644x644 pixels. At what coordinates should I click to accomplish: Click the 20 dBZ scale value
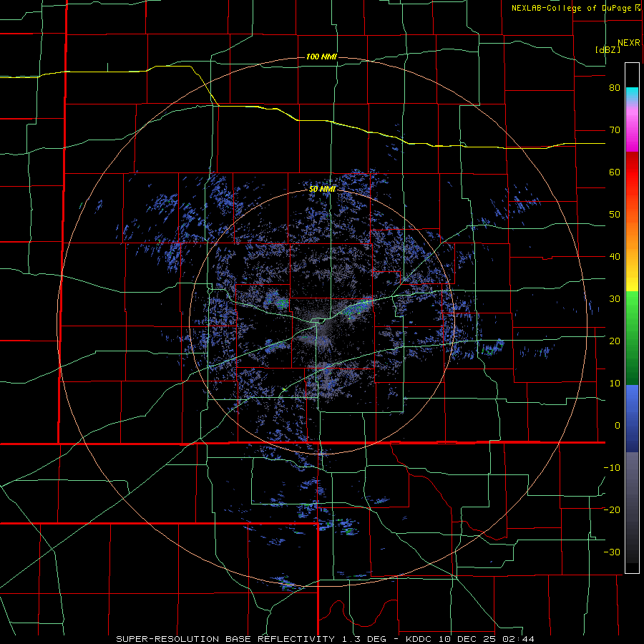pos(615,341)
